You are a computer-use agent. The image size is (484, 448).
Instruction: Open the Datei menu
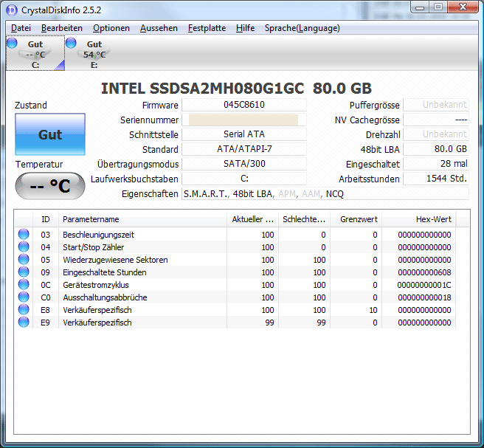click(x=21, y=28)
